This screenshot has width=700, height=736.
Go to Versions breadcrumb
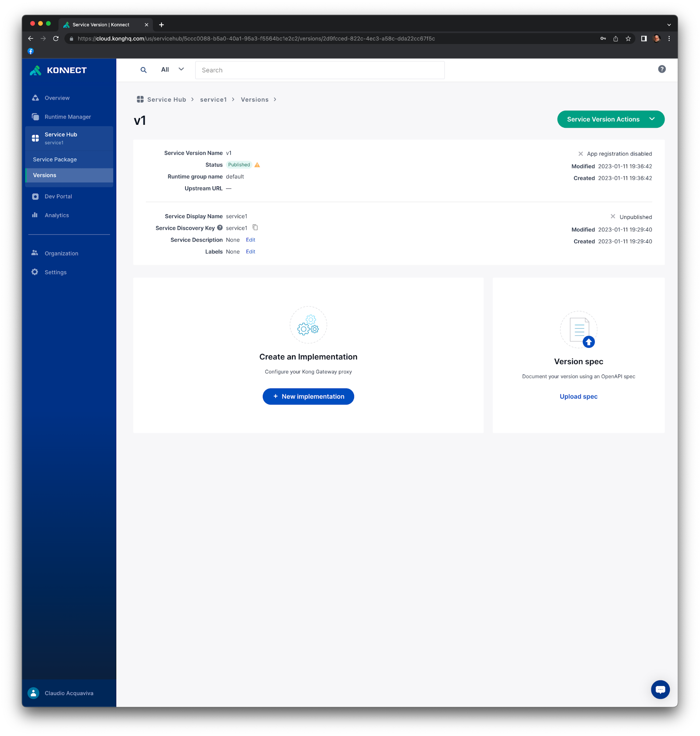tap(254, 99)
